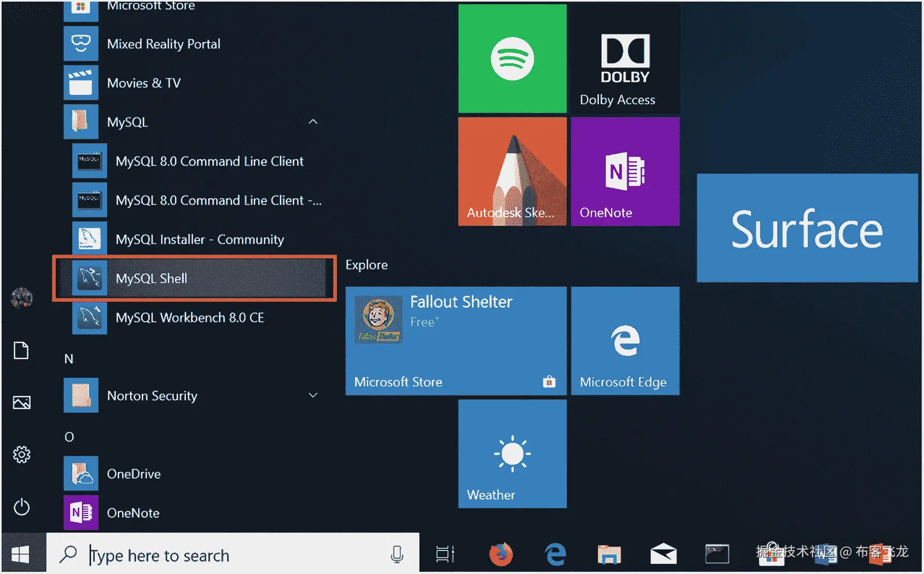Click the user account avatar
924x574 pixels.
point(22,297)
